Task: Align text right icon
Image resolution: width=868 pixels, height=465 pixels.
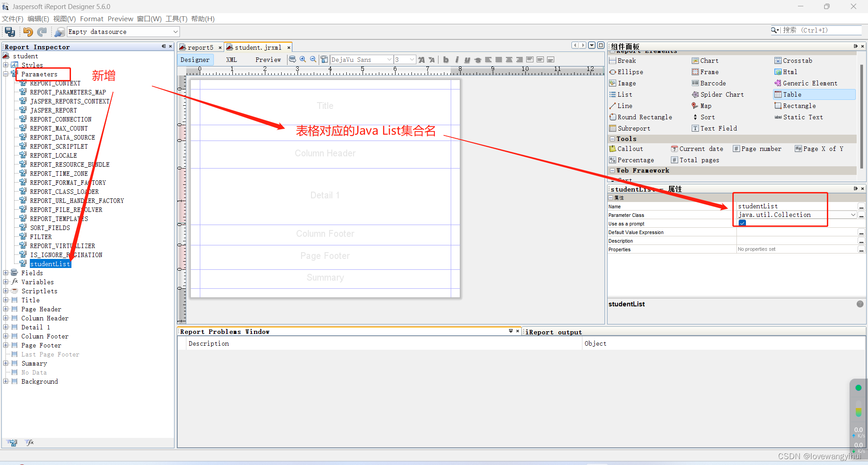Action: (519, 60)
